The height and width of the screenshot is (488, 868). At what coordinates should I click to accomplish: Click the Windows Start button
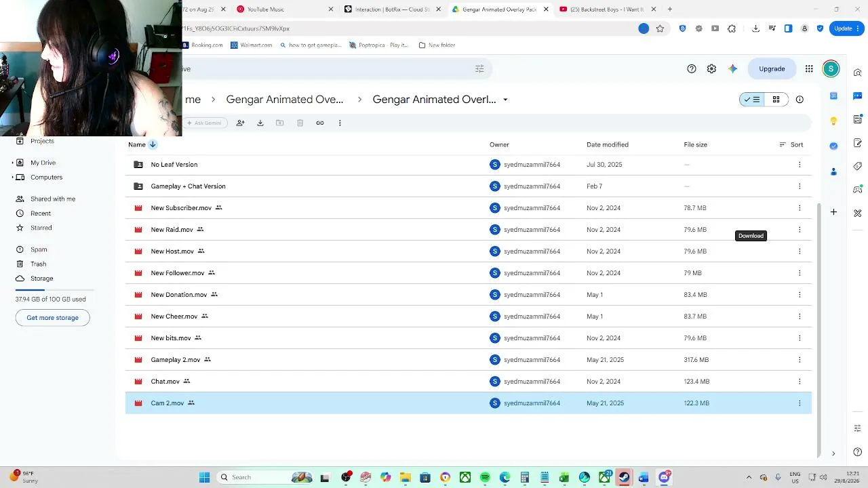[204, 477]
